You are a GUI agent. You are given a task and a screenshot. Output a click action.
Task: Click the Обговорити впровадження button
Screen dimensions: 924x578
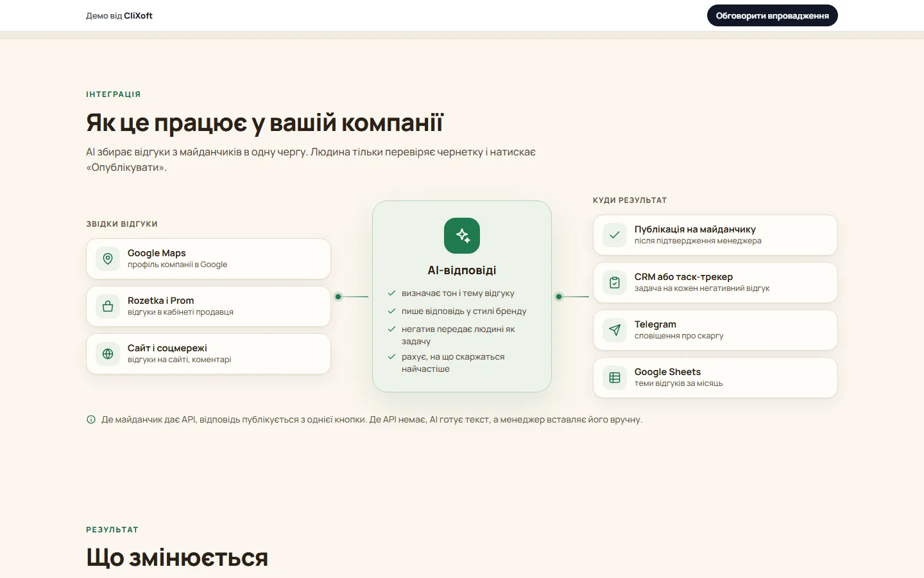pos(772,15)
